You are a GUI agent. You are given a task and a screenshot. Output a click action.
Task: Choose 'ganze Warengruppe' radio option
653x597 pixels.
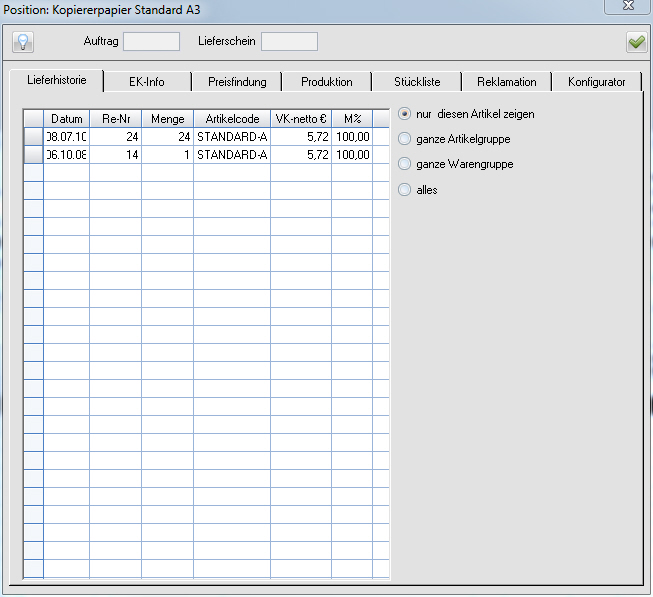405,164
